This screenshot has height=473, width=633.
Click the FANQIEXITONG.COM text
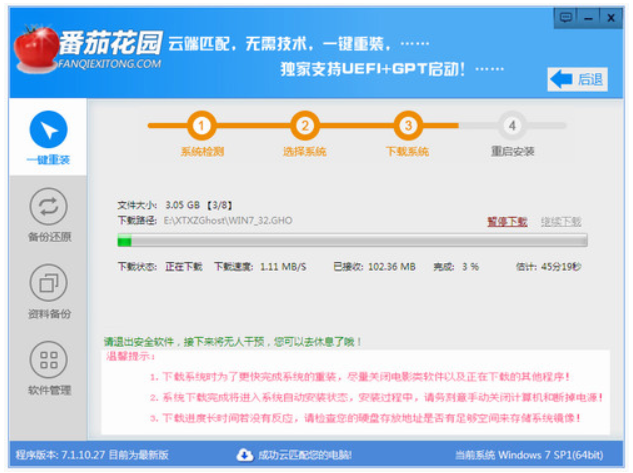(109, 64)
